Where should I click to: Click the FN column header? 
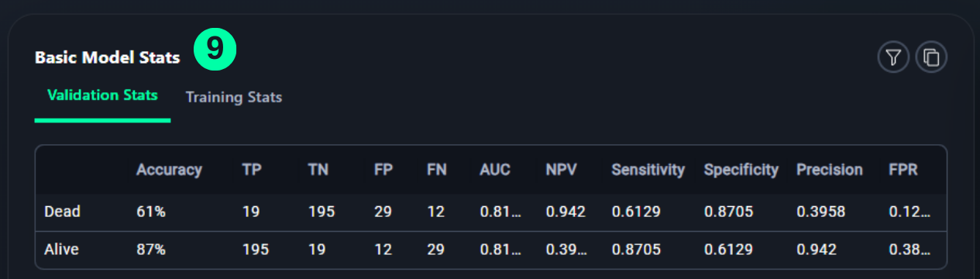(x=436, y=170)
